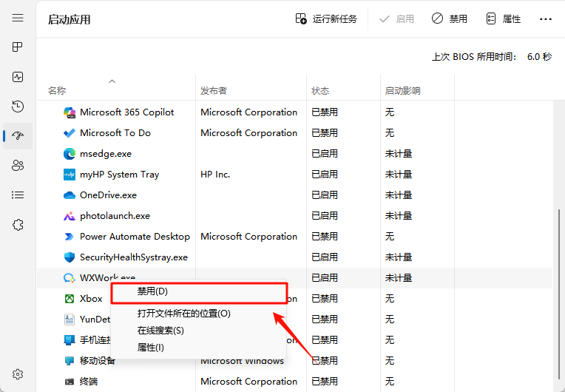The width and height of the screenshot is (565, 392).
Task: Click the 禁用 toolbar button
Action: tap(450, 18)
